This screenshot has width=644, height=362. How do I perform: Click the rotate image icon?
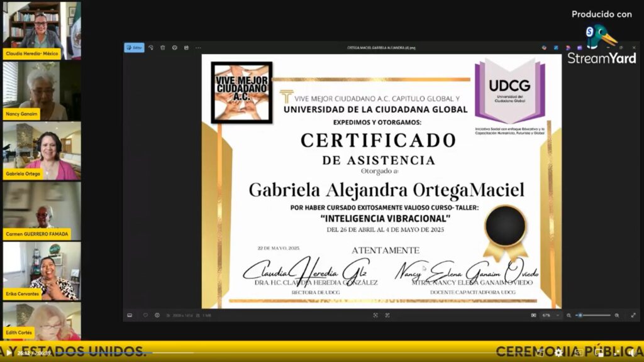(151, 48)
